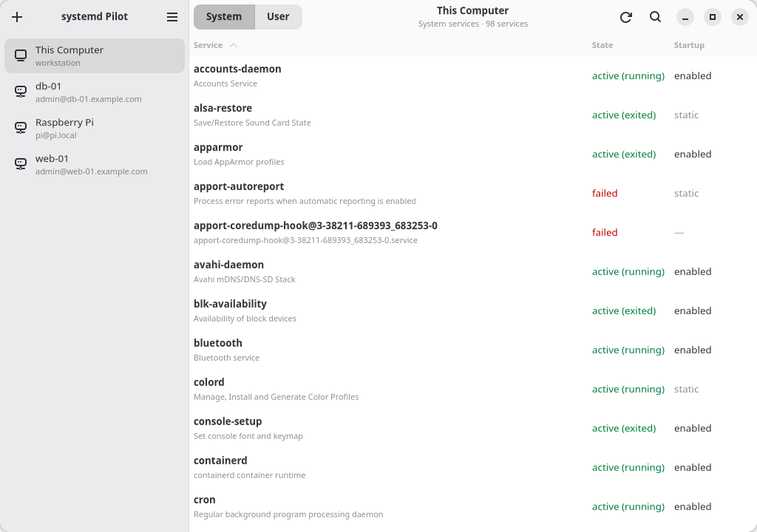Click the This Computer monitor icon

point(20,55)
